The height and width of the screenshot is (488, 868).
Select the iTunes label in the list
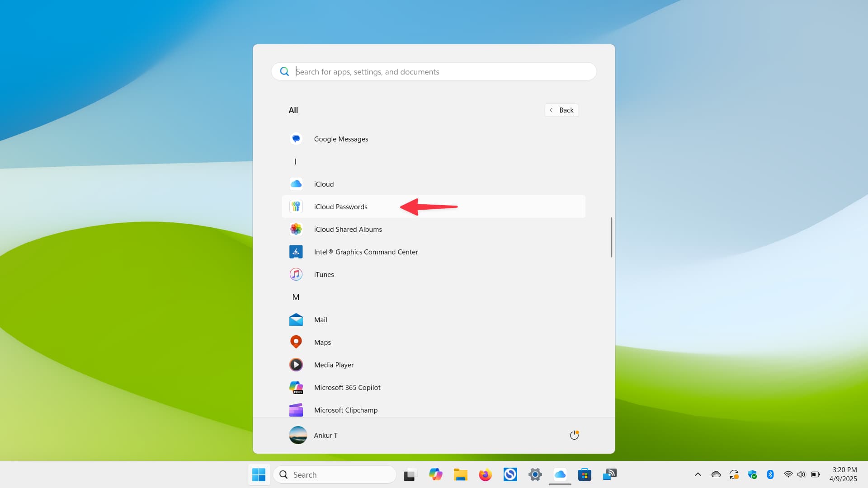coord(324,274)
